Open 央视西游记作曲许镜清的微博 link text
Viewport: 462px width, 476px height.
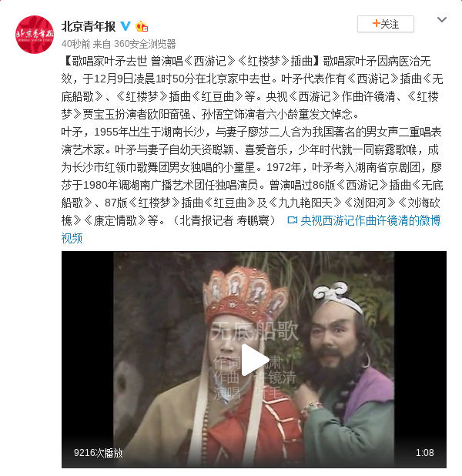tap(370, 220)
